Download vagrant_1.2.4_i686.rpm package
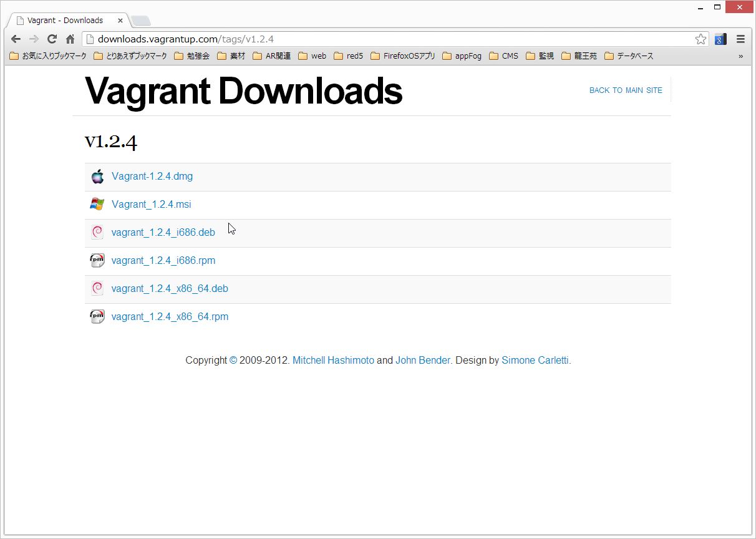 (163, 261)
